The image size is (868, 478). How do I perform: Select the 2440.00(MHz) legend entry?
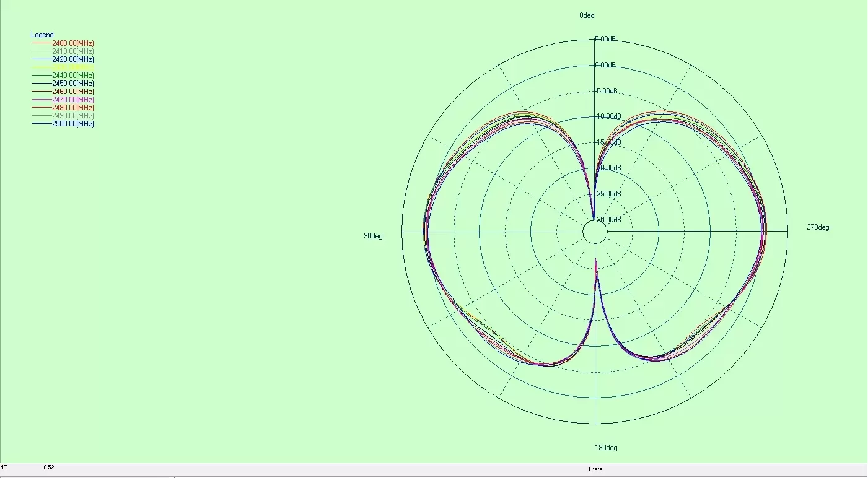coord(72,76)
